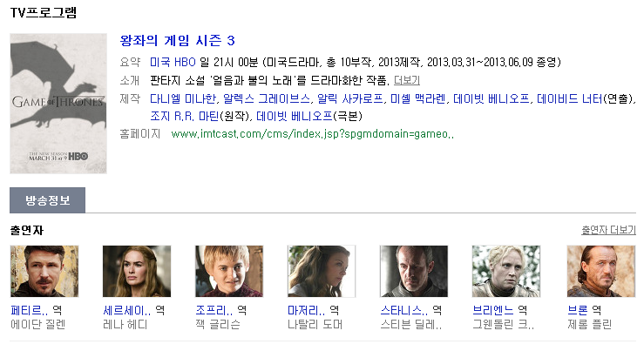
Task: Open screenwriter link 데이빗 베니오프 (극본)
Action: pos(294,116)
